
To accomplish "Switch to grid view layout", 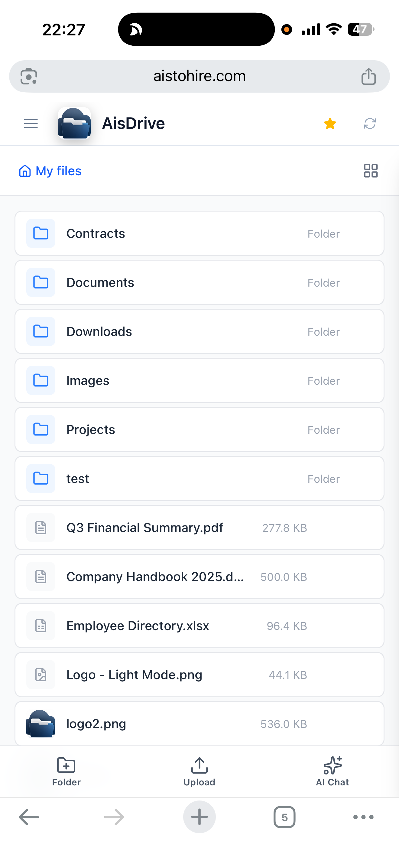I will pyautogui.click(x=371, y=171).
